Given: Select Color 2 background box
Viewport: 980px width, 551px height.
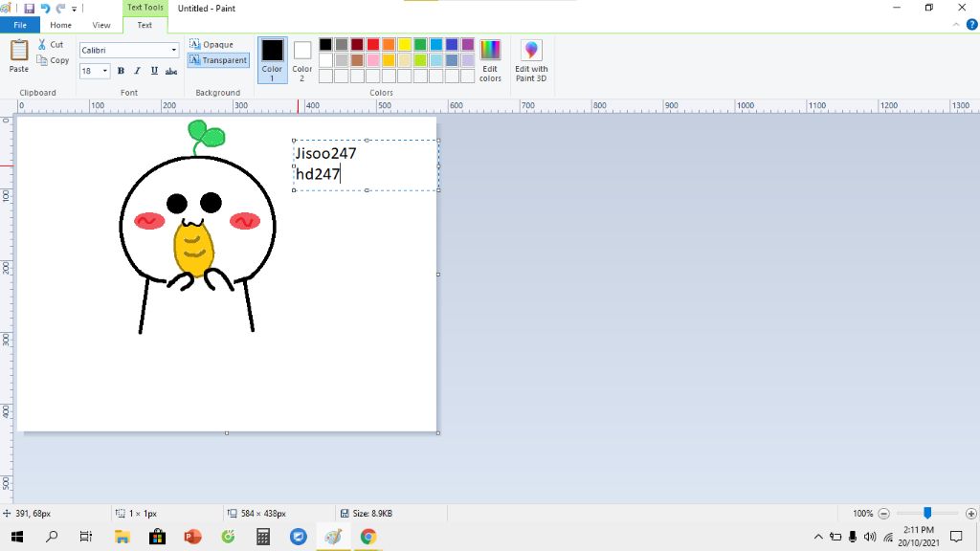Looking at the screenshot, I should [301, 60].
